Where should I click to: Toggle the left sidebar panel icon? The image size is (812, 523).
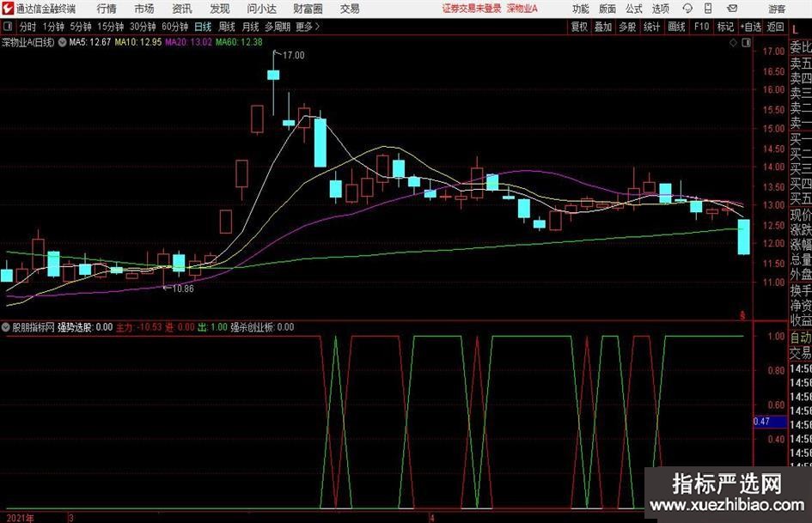[x=8, y=27]
